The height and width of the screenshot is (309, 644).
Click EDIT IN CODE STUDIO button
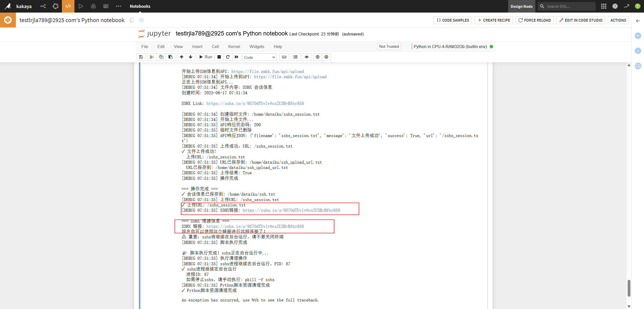(581, 20)
